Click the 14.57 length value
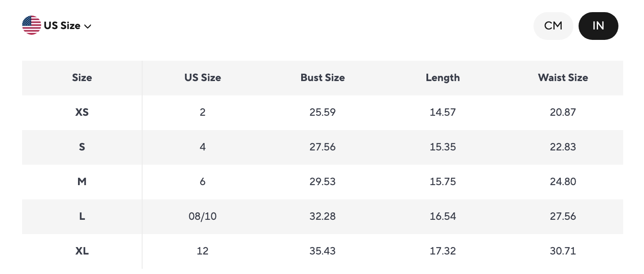644x274 pixels. click(442, 113)
